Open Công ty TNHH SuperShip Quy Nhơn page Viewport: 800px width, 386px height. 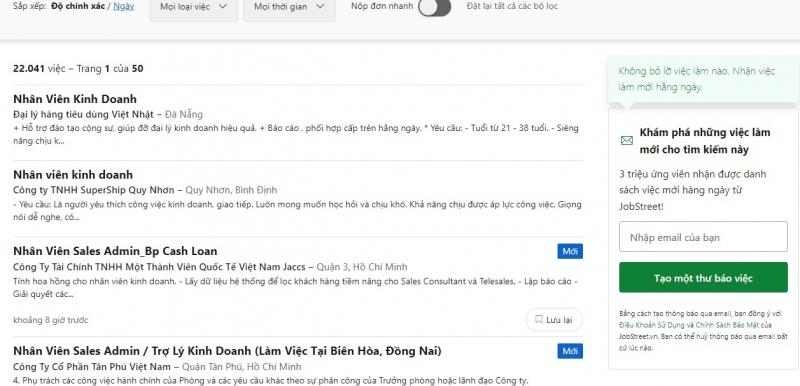(x=94, y=190)
